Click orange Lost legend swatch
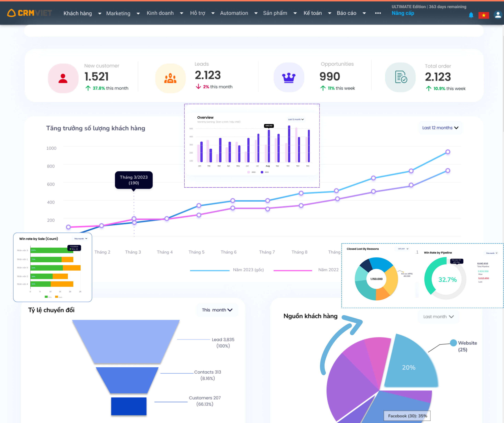The width and height of the screenshot is (504, 423). pyautogui.click(x=56, y=297)
